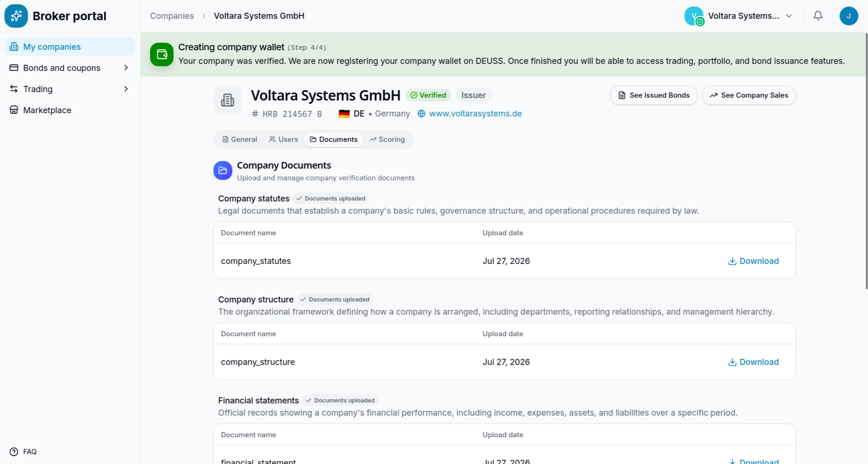868x464 pixels.
Task: Click the Jul 27, 2026 date for company_statutes
Action: click(506, 261)
